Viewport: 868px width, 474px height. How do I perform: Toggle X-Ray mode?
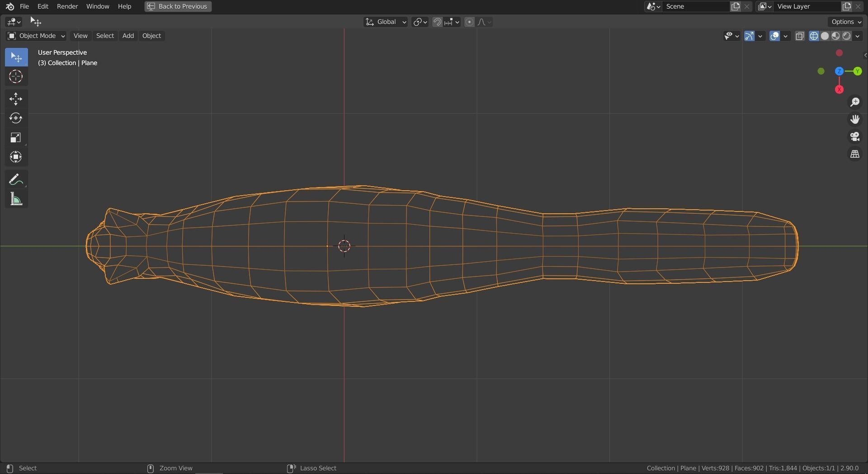(x=800, y=36)
